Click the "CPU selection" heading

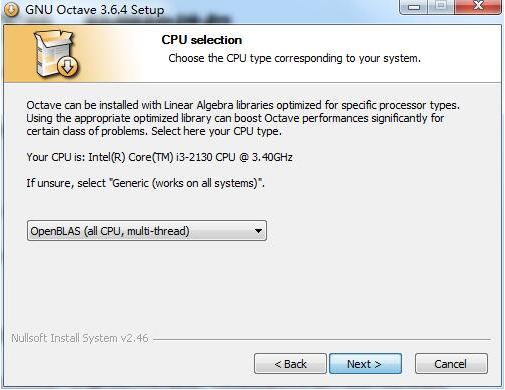(202, 40)
